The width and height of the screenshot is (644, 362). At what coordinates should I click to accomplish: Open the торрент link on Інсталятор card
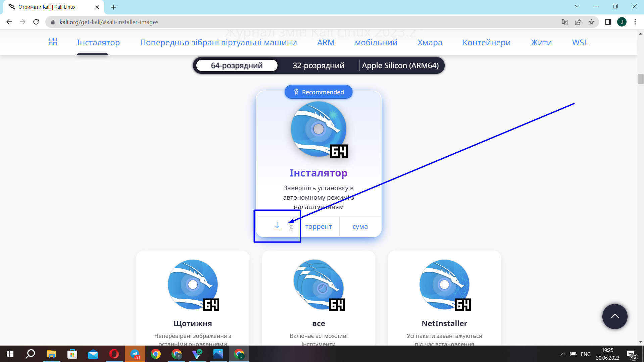pyautogui.click(x=318, y=226)
